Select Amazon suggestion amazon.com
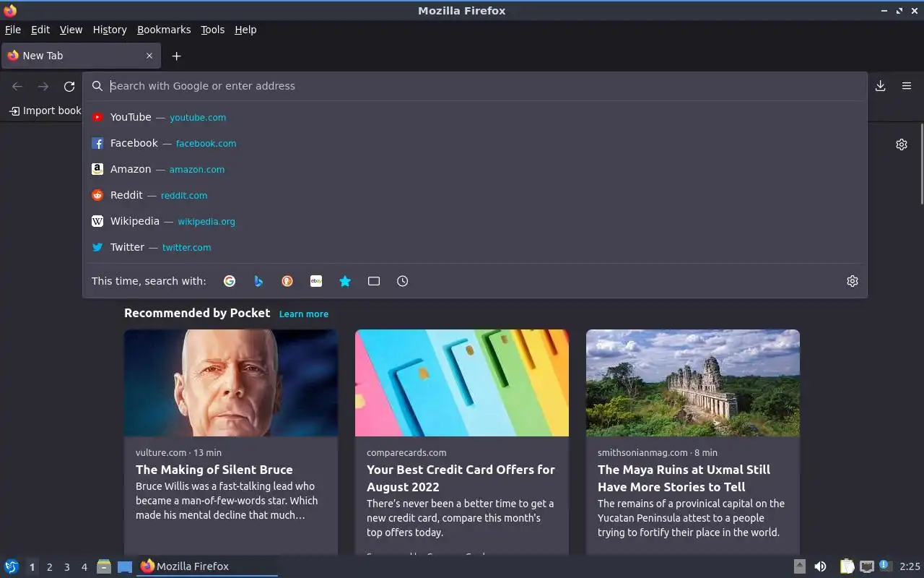Screen dimensions: 924x578 [475, 169]
